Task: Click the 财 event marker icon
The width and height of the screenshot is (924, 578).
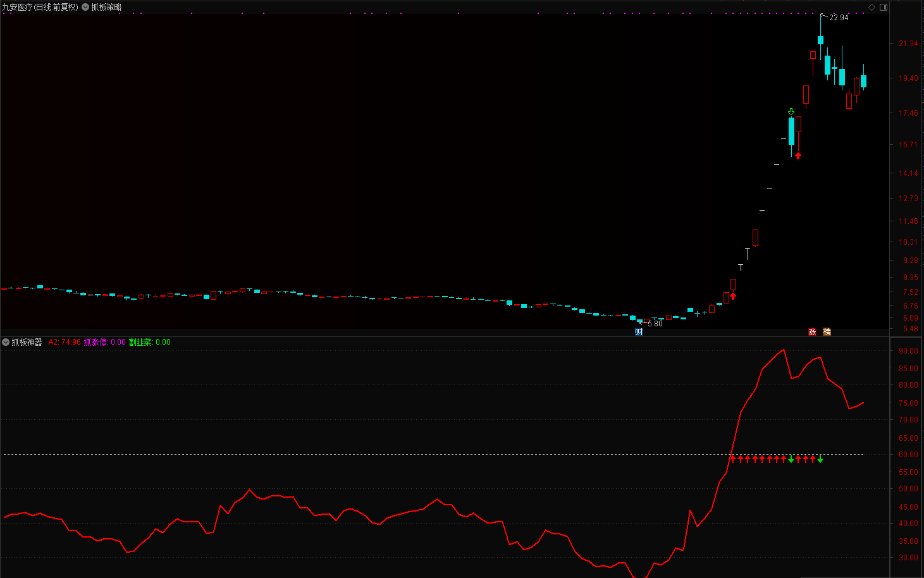Action: (639, 332)
